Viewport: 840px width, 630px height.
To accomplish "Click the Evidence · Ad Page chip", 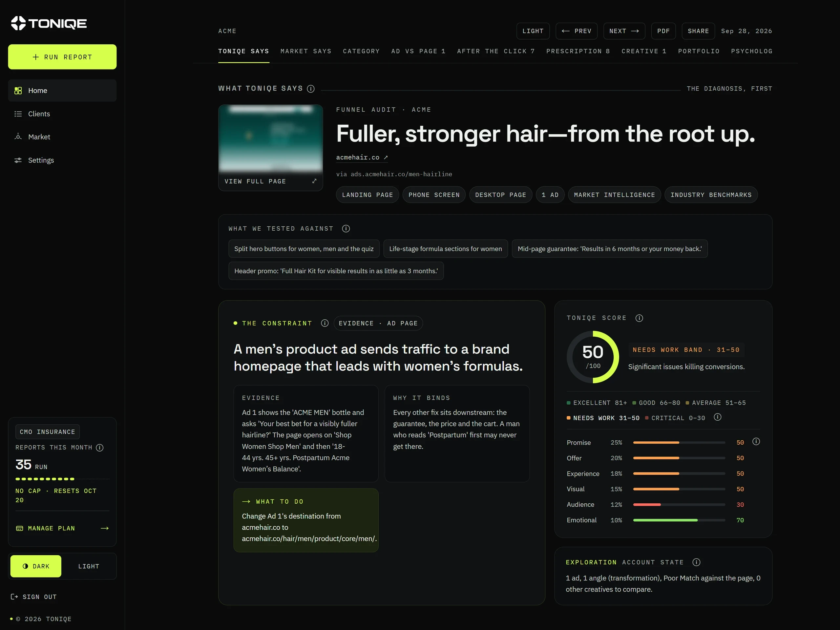I will point(378,323).
